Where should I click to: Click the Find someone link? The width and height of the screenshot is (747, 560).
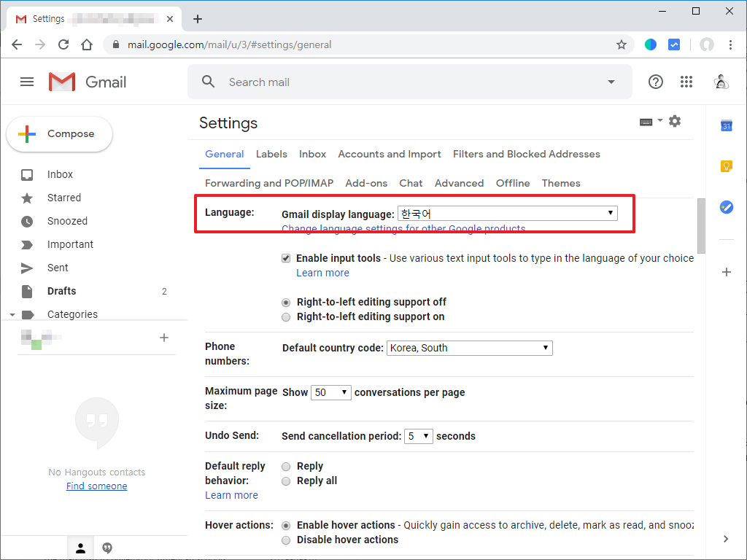pos(97,486)
